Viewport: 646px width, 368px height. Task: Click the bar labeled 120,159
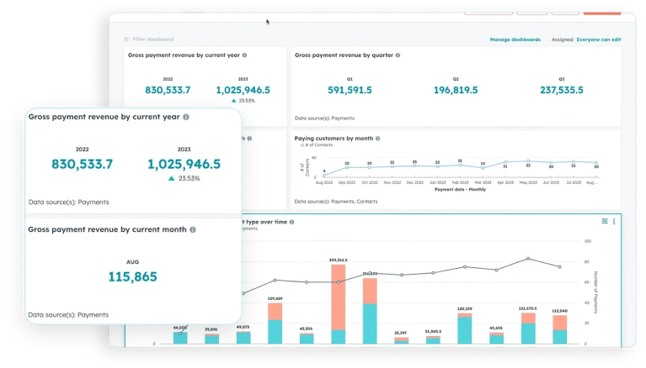[x=465, y=328]
